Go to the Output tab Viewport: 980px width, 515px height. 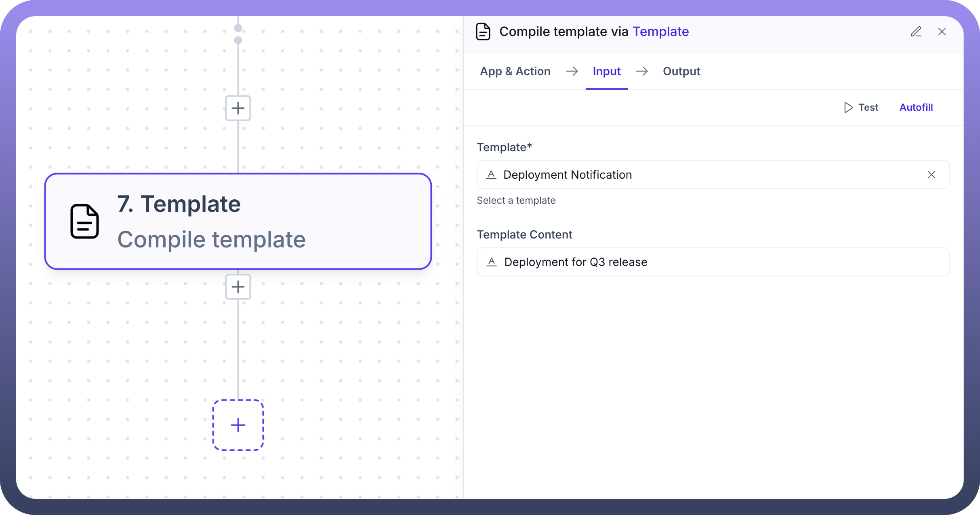(681, 71)
